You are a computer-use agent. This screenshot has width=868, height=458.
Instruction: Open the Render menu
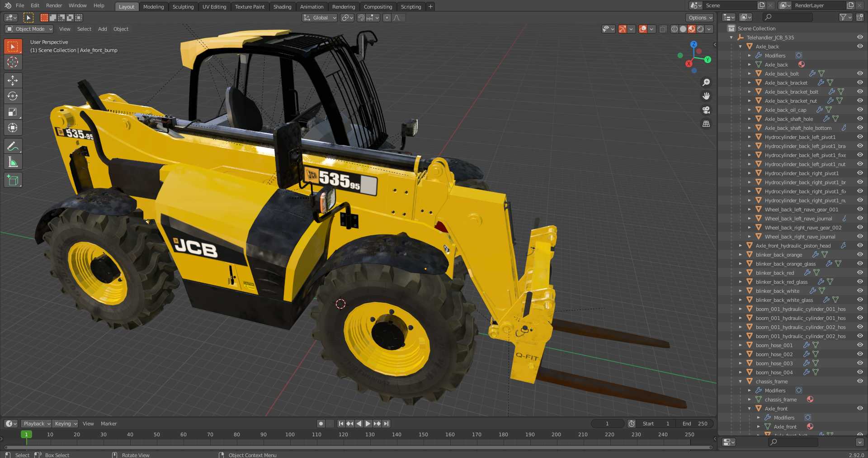pyautogui.click(x=54, y=5)
